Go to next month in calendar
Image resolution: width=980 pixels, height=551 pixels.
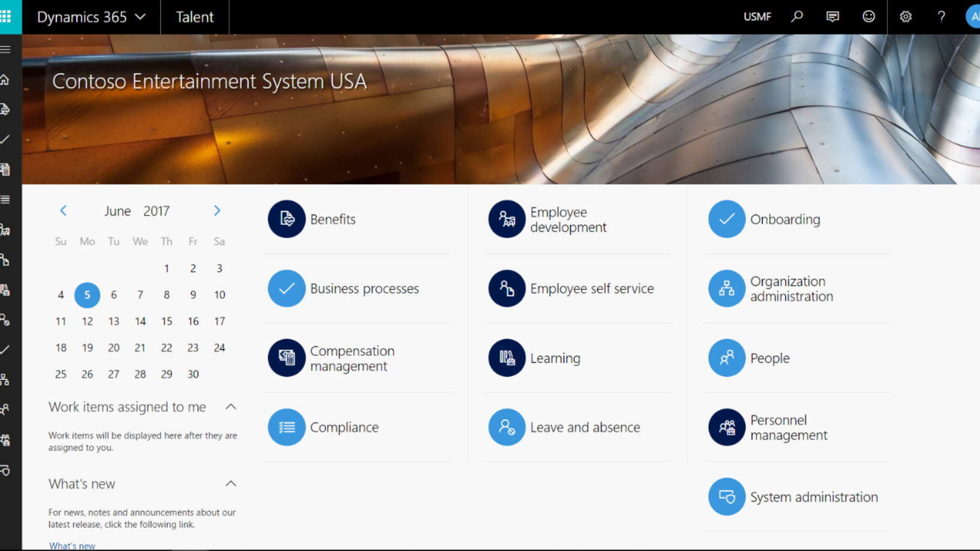(217, 211)
